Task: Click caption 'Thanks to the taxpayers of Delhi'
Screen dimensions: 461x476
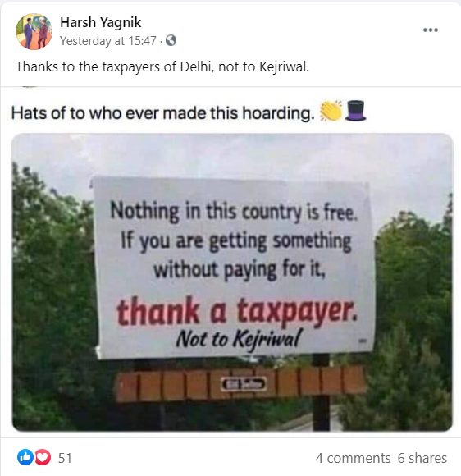Action: pos(162,66)
